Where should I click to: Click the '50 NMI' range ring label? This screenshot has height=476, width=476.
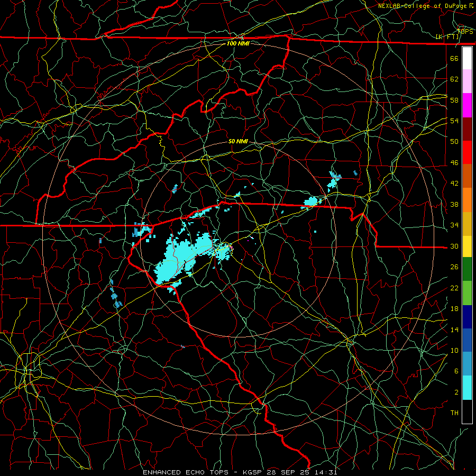point(238,141)
